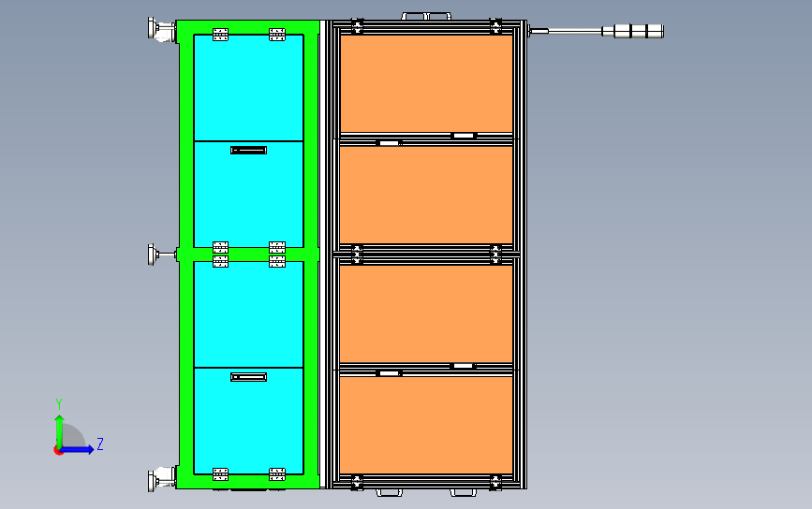This screenshot has width=812, height=509.
Task: Select the third orange panel from the top
Action: click(x=426, y=314)
